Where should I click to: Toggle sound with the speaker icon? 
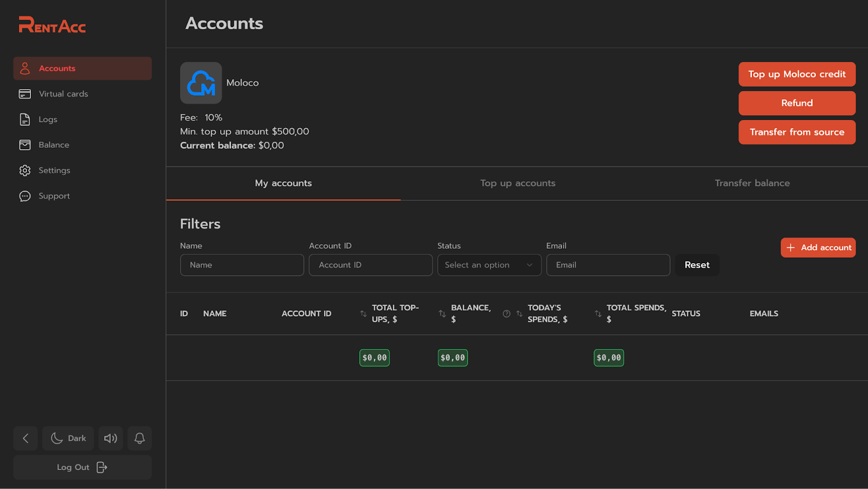click(x=111, y=439)
